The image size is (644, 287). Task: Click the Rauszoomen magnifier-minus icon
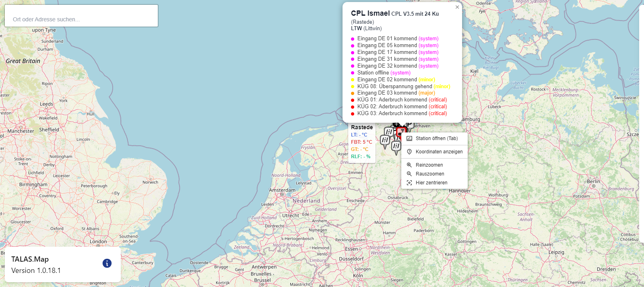pyautogui.click(x=409, y=174)
